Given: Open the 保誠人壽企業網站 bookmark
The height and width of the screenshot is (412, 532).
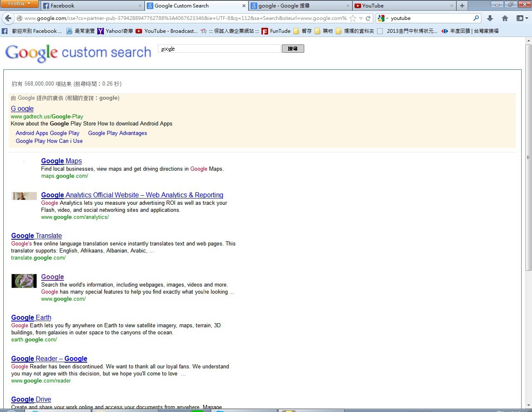Looking at the screenshot, I should (x=229, y=31).
